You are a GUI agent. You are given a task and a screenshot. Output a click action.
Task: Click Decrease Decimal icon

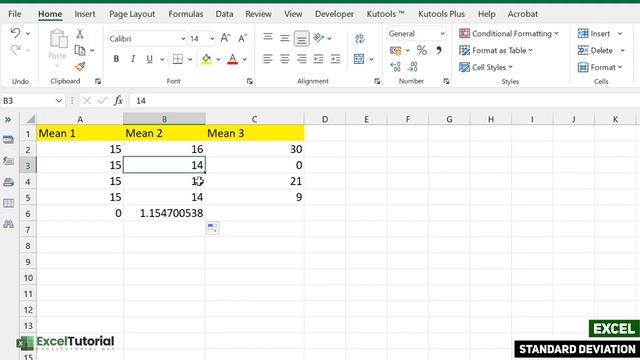(x=412, y=67)
